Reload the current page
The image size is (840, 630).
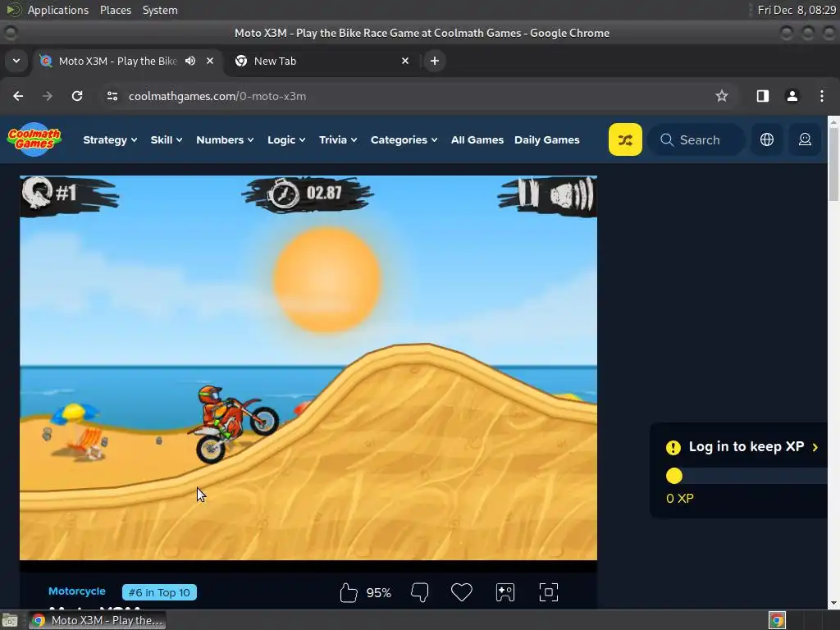click(77, 96)
